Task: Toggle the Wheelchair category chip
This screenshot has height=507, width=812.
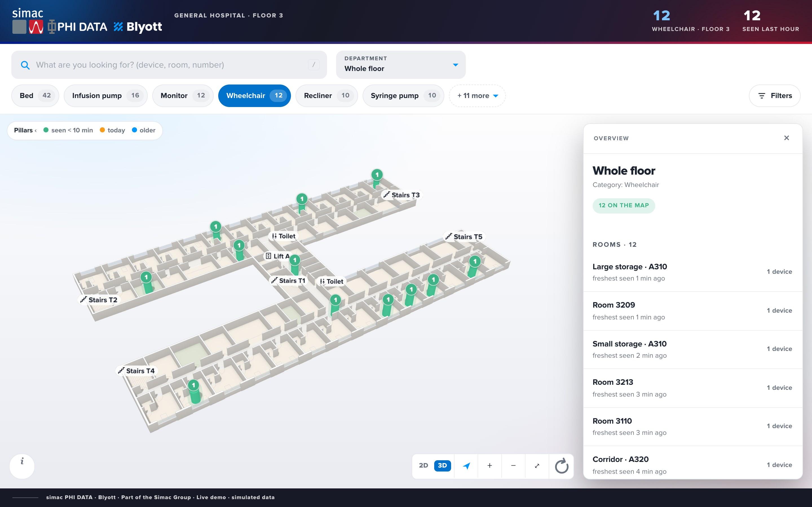Action: click(x=254, y=95)
